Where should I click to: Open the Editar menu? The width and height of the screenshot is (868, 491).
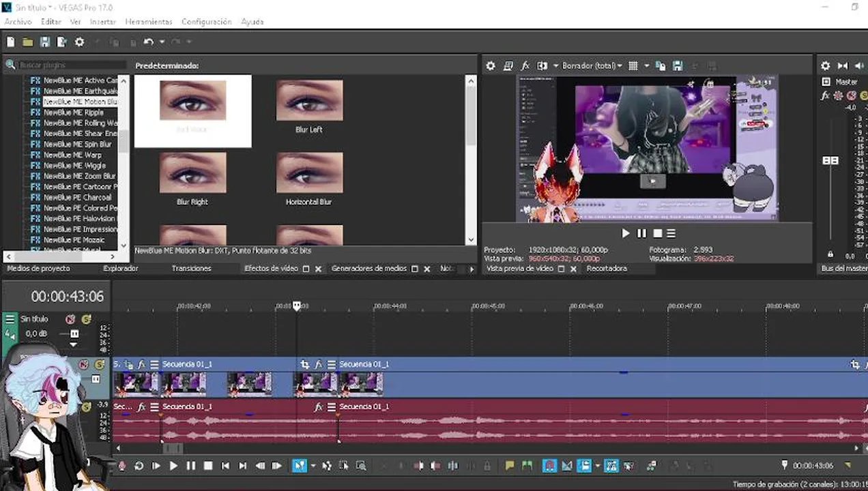point(51,22)
